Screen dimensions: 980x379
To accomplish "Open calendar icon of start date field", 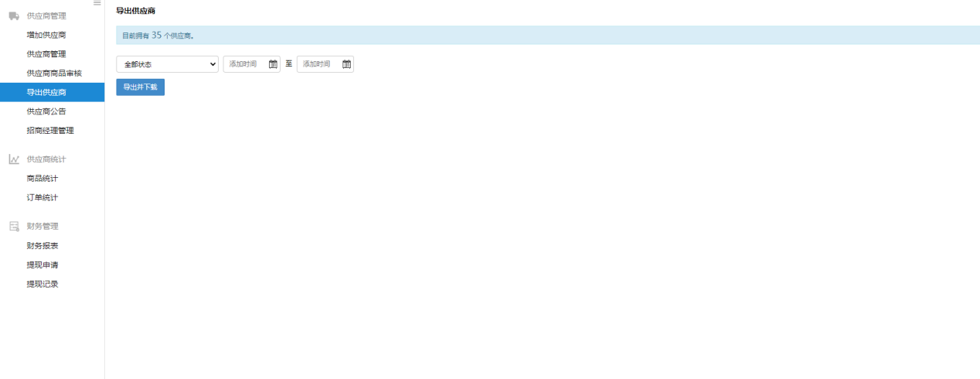I will [x=273, y=64].
